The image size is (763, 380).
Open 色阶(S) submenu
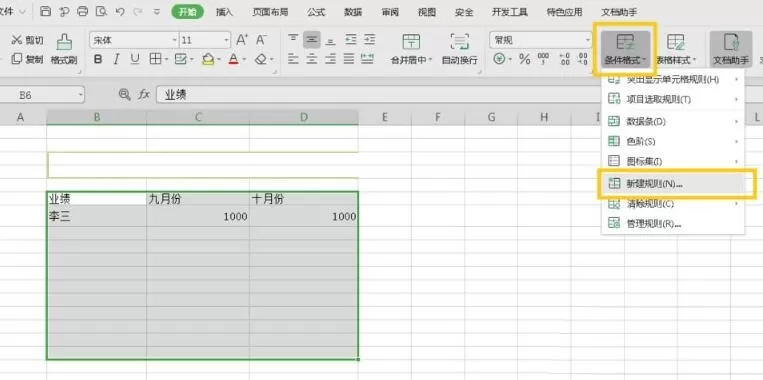(672, 141)
